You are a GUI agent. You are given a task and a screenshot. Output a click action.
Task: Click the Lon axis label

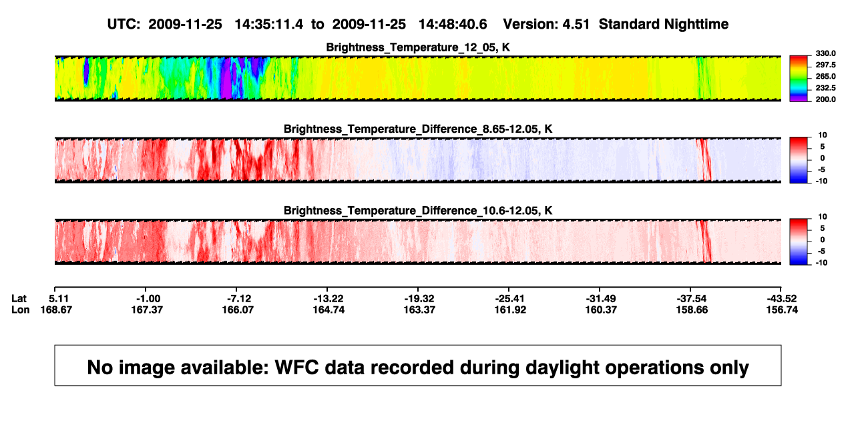(x=20, y=310)
